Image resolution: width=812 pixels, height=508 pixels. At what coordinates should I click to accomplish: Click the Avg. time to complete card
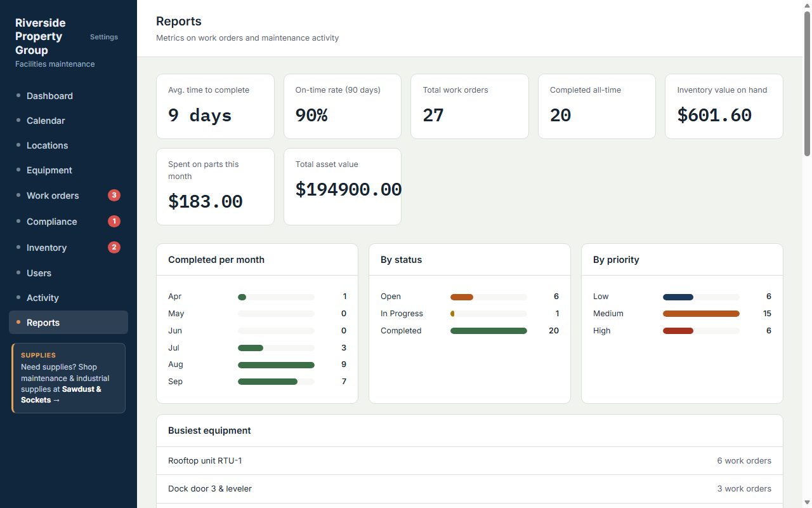pyautogui.click(x=215, y=106)
